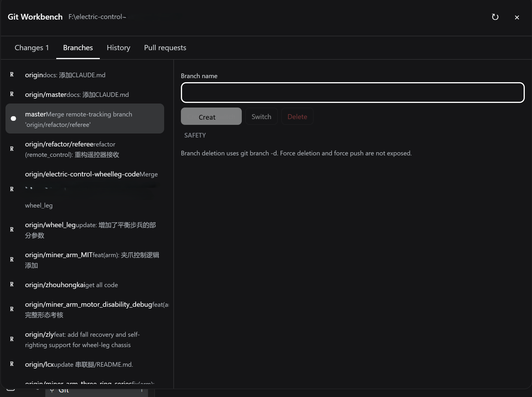Click the SAFETY heading label
532x397 pixels.
(x=195, y=135)
